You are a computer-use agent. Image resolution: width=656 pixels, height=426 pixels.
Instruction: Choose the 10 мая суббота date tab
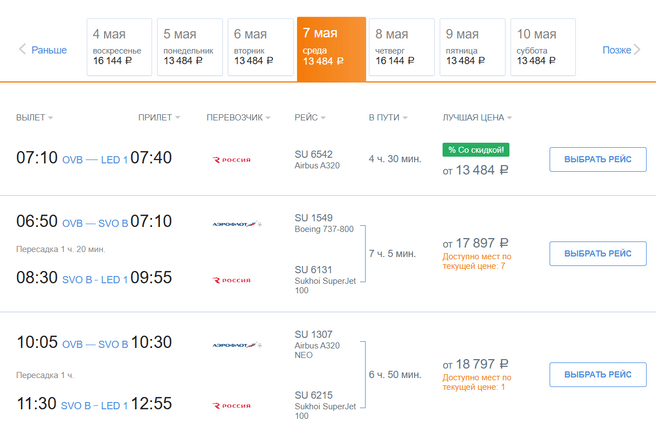[545, 47]
